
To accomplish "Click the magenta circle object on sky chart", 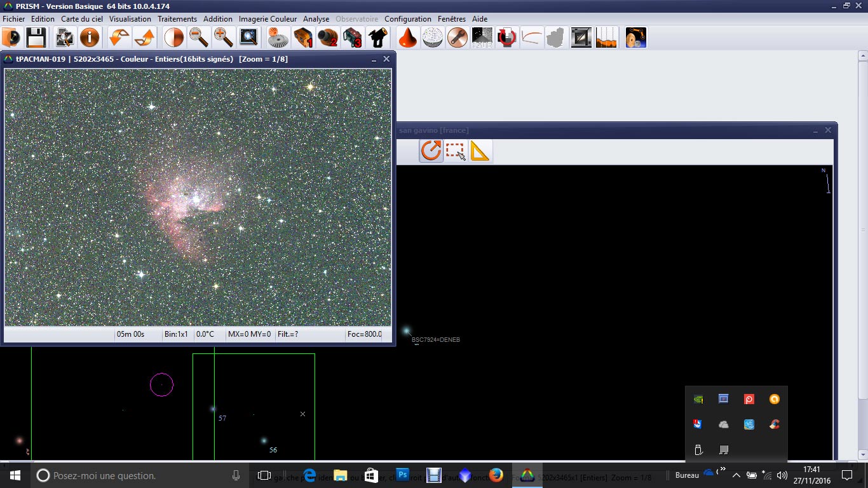I will tap(161, 384).
